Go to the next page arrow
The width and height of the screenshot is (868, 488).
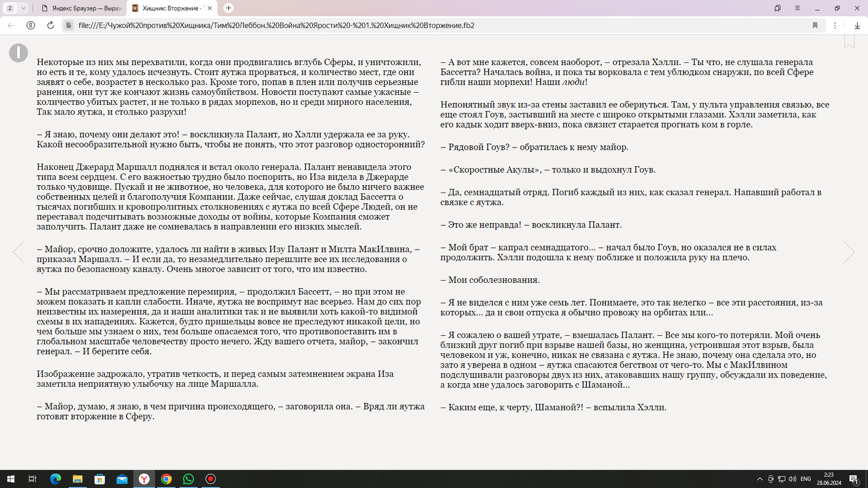[x=848, y=252]
